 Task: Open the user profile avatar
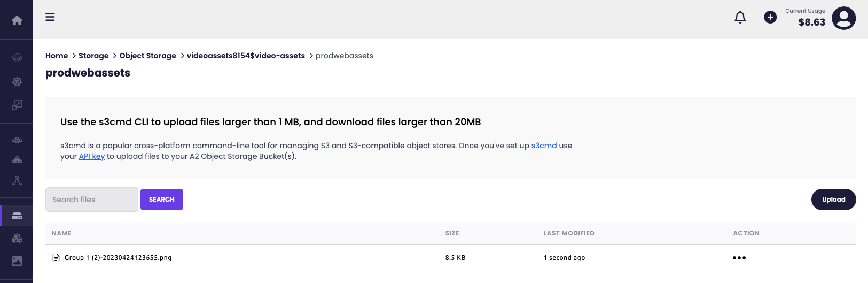[843, 18]
